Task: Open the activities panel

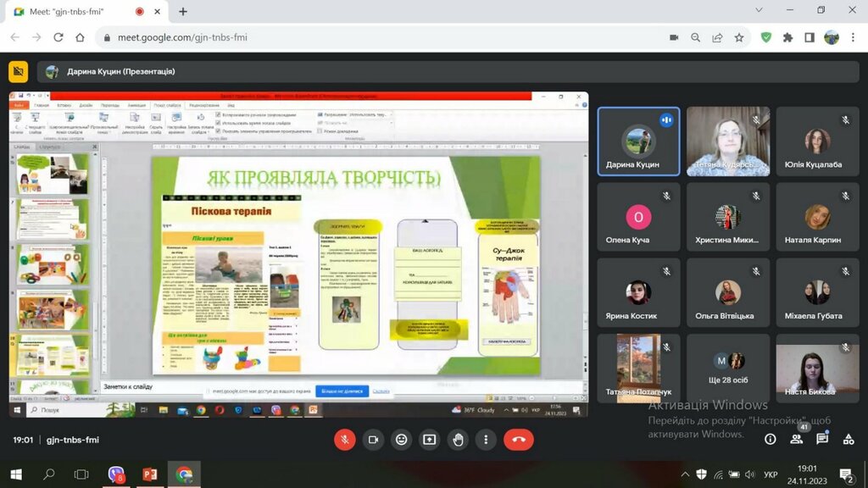Action: pos(848,439)
